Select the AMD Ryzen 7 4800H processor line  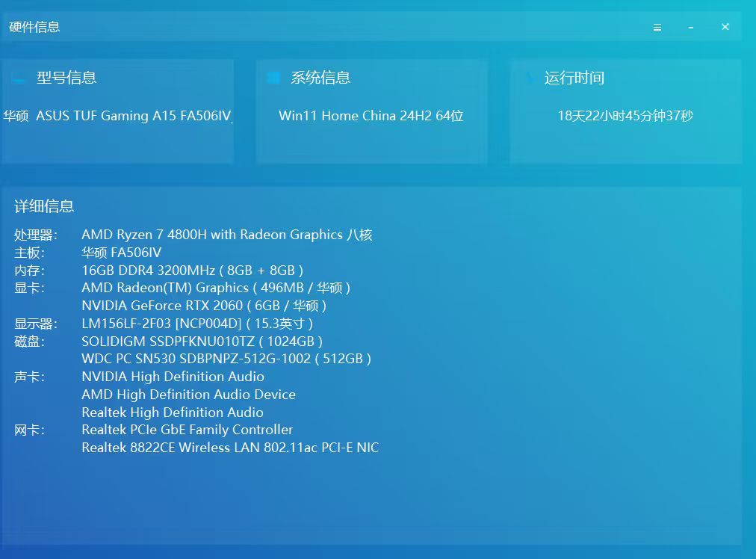[227, 235]
